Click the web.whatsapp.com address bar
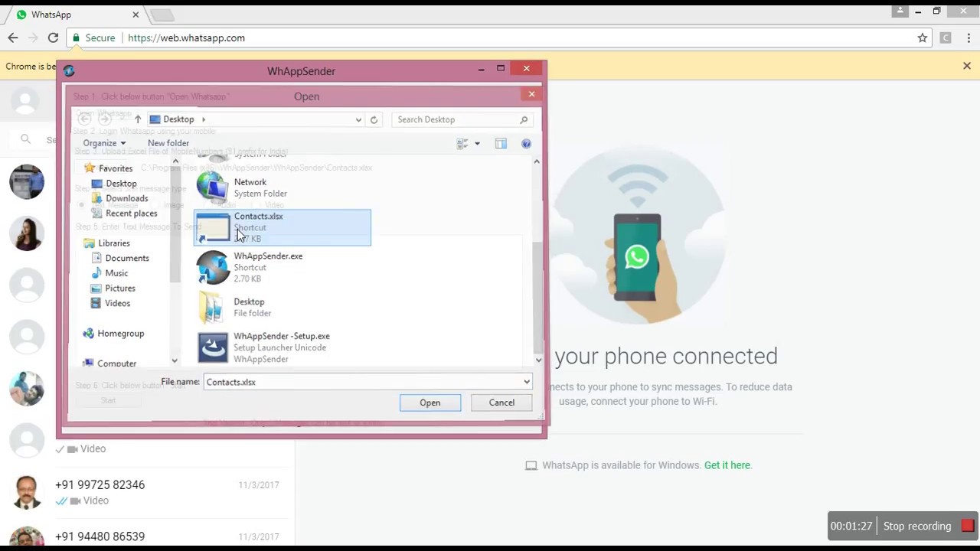Image resolution: width=980 pixels, height=551 pixels. (x=490, y=37)
